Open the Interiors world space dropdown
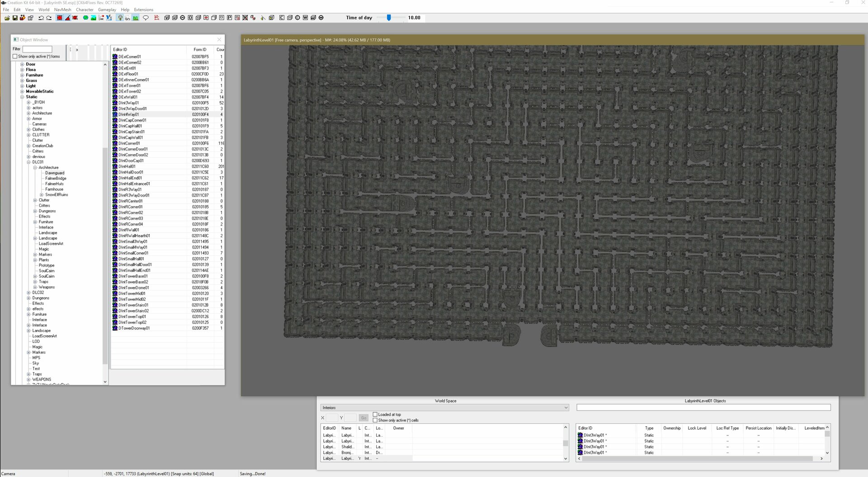Image resolution: width=868 pixels, height=477 pixels. (444, 407)
